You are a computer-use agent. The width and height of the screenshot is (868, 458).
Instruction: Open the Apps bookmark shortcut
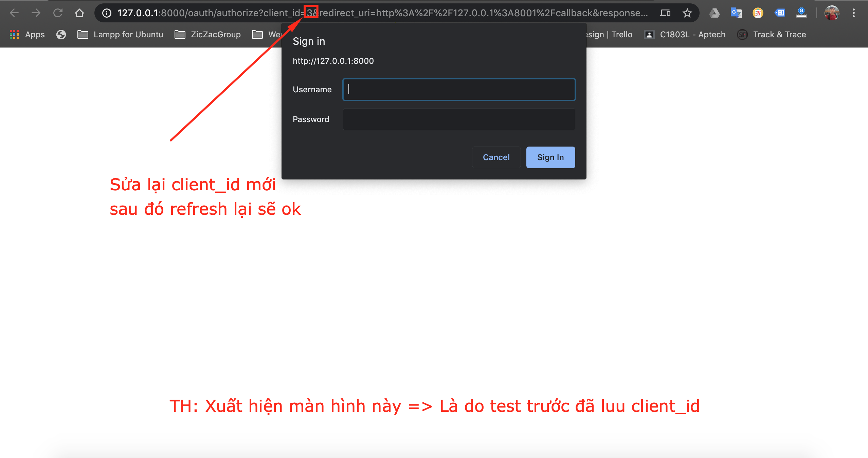27,35
